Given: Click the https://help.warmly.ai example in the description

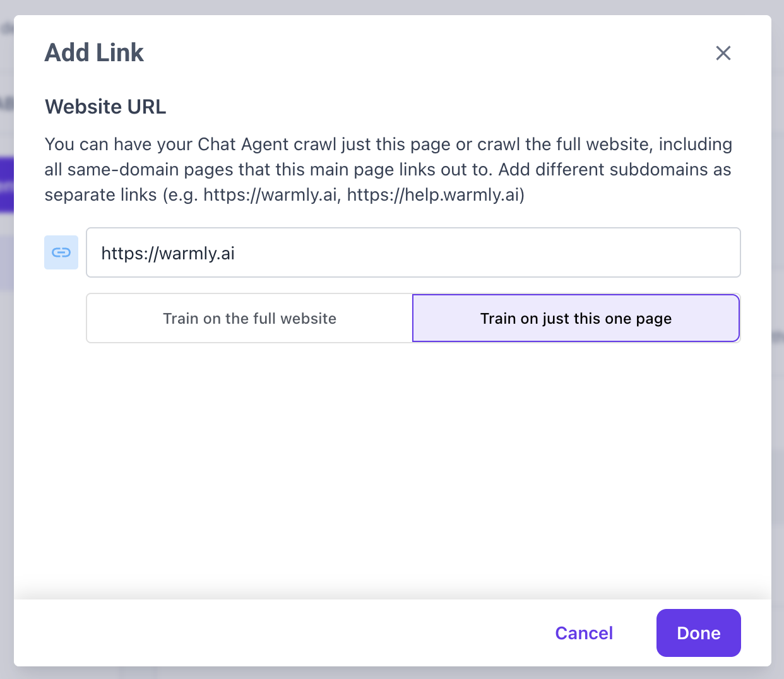Looking at the screenshot, I should [x=435, y=194].
